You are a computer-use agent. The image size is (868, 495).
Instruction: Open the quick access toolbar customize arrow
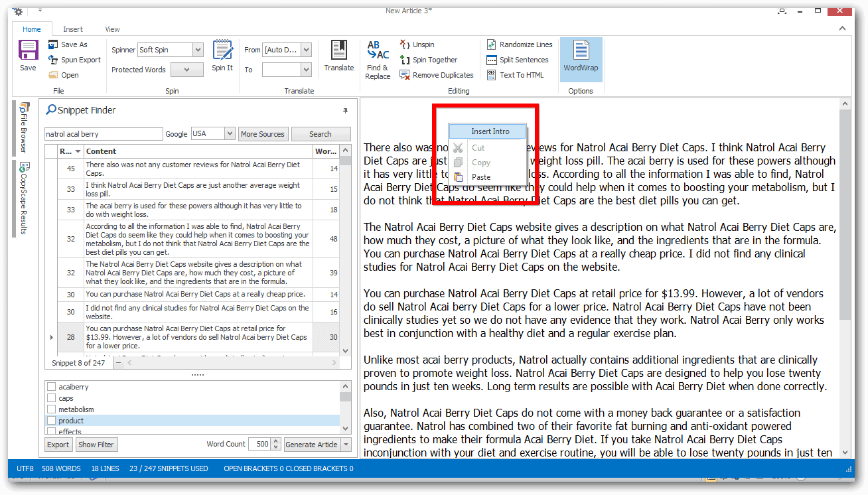click(x=40, y=11)
